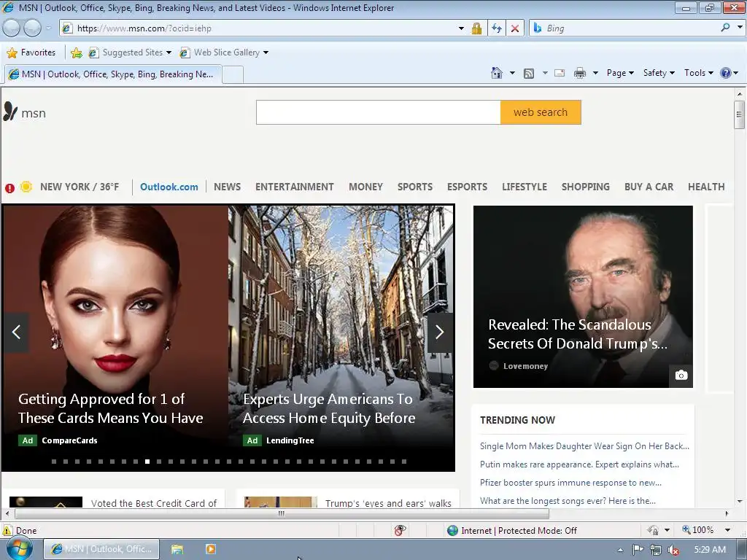Click the Bing search magnifier icon
The image size is (747, 560).
[726, 28]
